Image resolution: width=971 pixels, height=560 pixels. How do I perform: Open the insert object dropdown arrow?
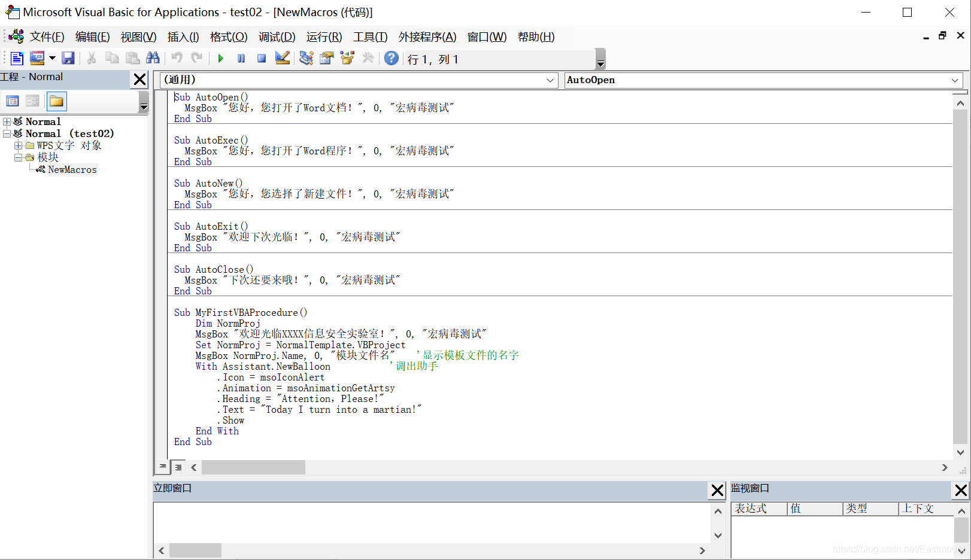click(x=52, y=58)
